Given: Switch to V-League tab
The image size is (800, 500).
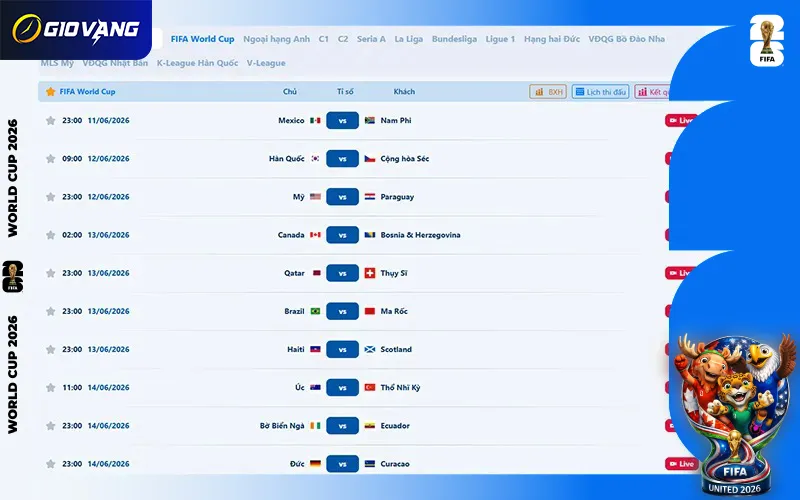Looking at the screenshot, I should [266, 63].
